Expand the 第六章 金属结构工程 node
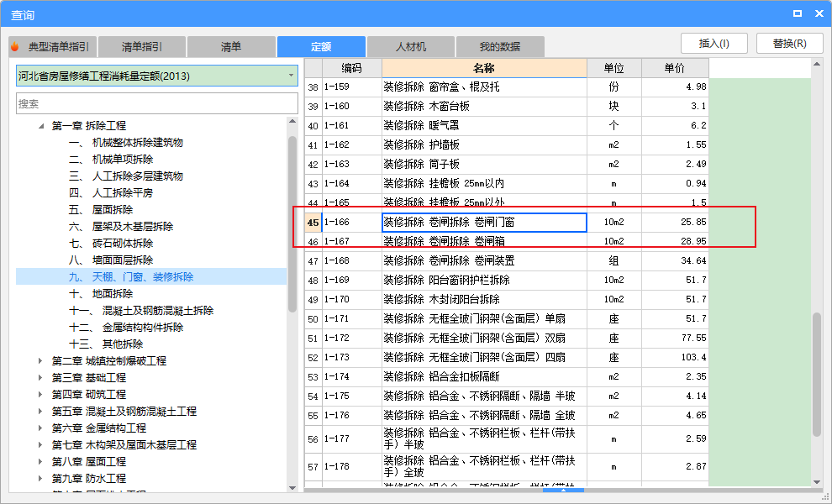The image size is (832, 504). 41,428
